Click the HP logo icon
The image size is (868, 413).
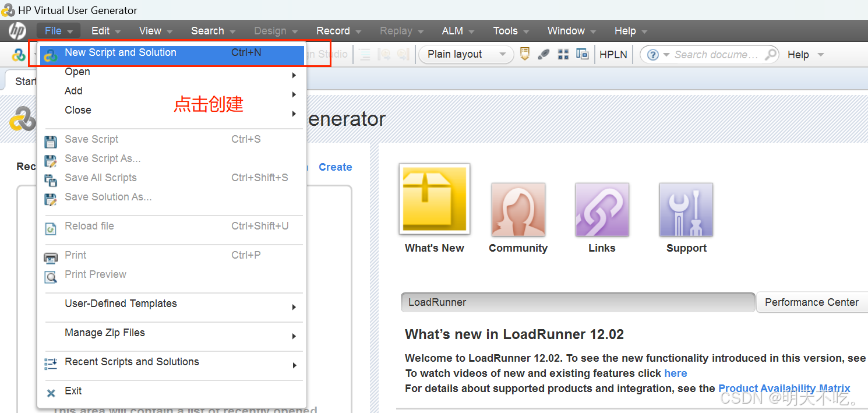click(x=17, y=30)
